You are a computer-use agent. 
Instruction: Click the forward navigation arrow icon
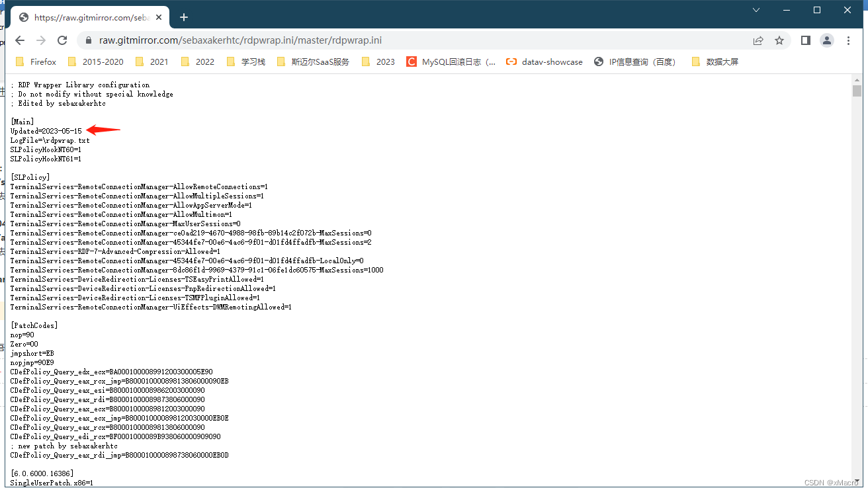coord(40,40)
